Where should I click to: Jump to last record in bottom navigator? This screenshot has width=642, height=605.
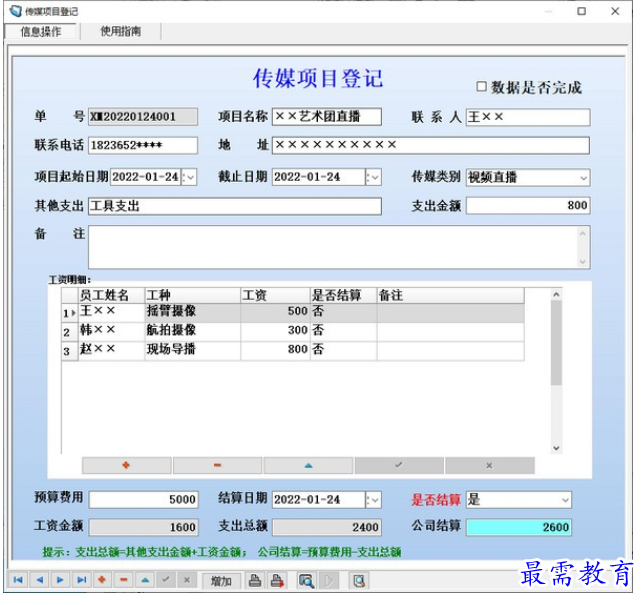[x=81, y=580]
